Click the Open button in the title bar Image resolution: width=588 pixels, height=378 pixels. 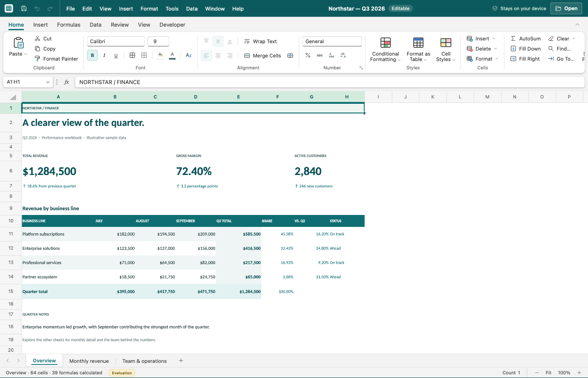pyautogui.click(x=566, y=8)
